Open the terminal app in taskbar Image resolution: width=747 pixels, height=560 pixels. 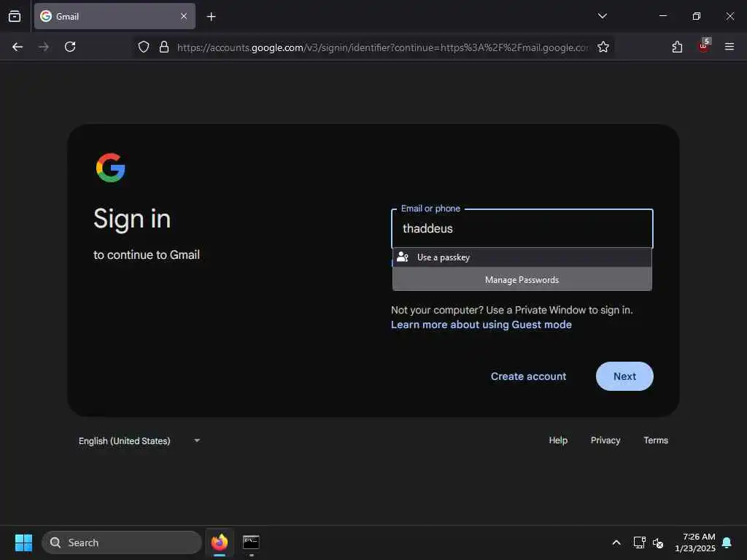[x=251, y=542]
